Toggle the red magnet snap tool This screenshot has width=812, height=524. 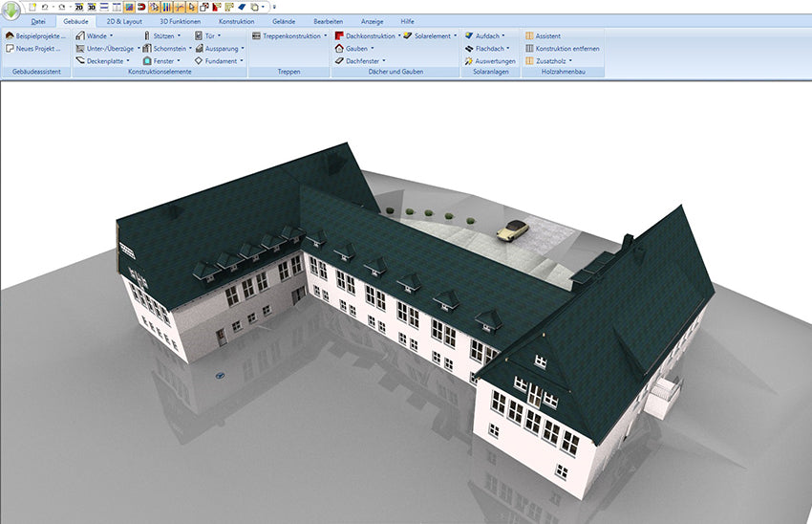point(141,7)
